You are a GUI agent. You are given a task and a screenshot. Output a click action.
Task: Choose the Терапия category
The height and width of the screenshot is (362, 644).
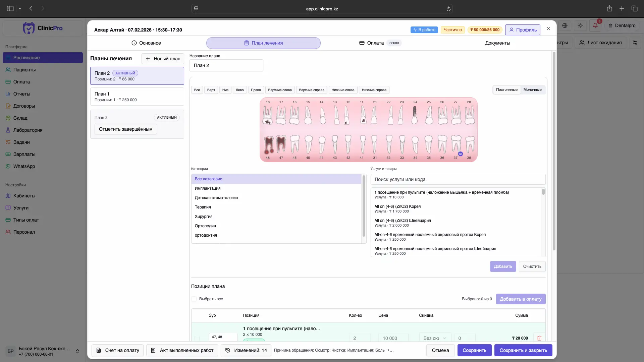click(x=276, y=207)
